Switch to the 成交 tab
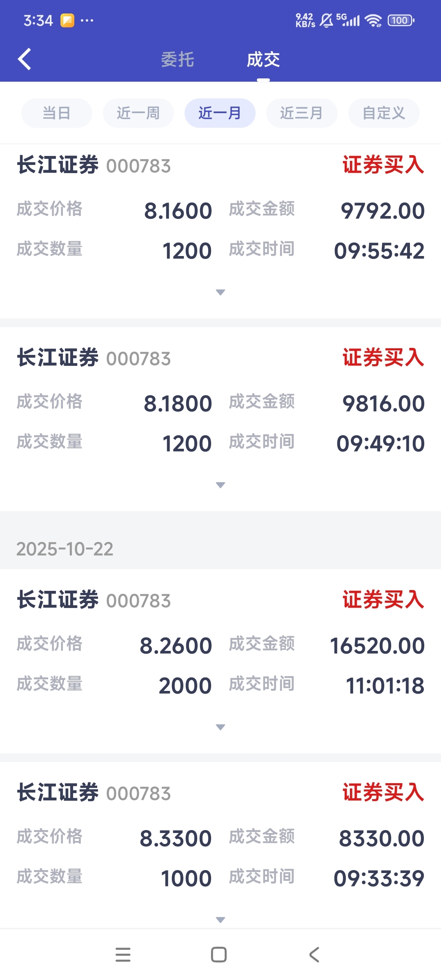 263,60
